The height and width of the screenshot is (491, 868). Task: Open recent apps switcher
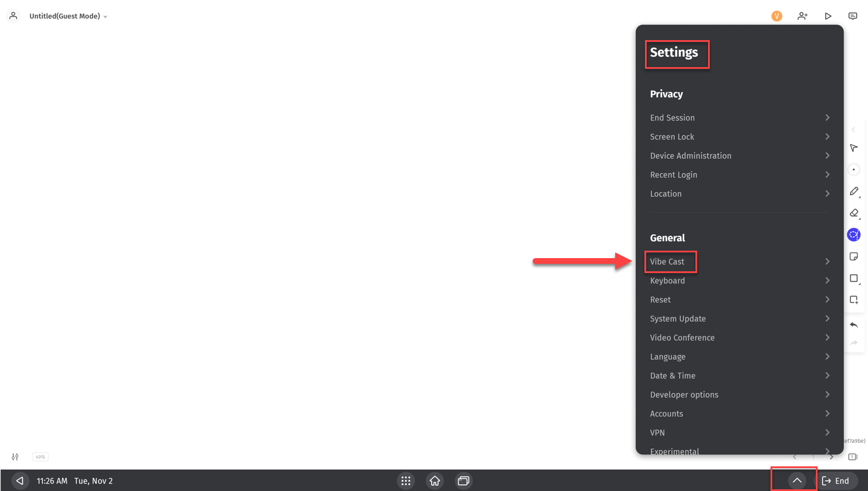tap(463, 481)
